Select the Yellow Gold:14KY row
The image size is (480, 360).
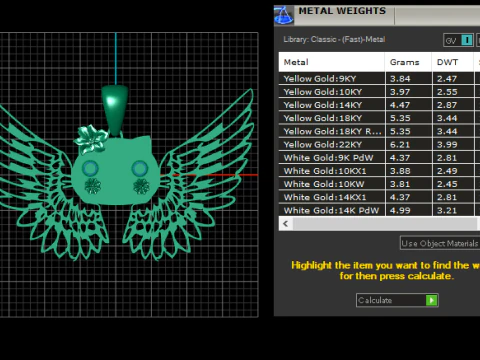click(379, 105)
